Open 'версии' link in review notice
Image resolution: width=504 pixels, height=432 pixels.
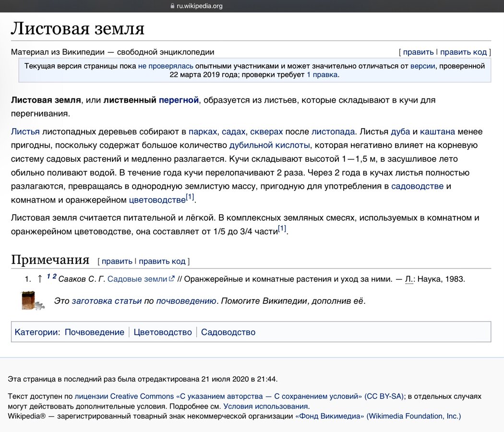[x=423, y=66]
